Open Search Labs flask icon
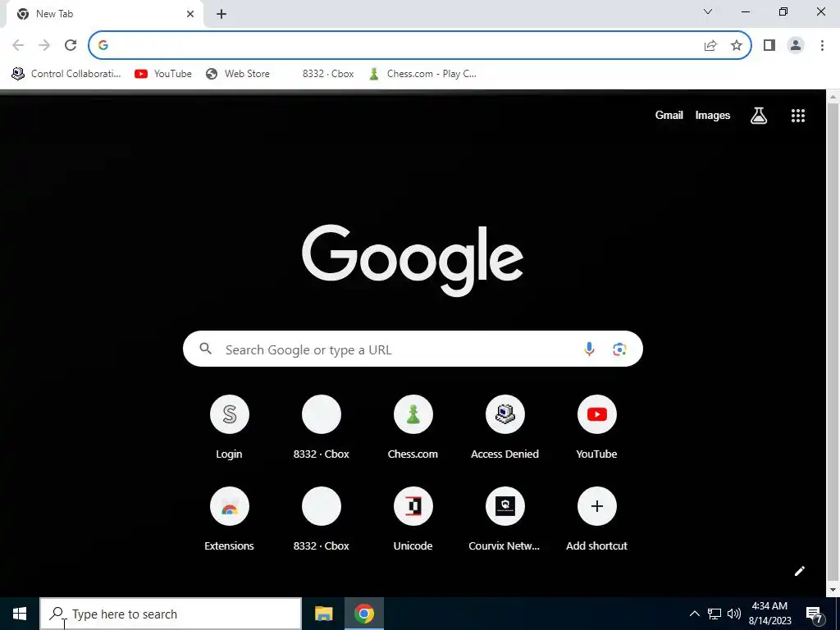Image resolution: width=840 pixels, height=630 pixels. coord(759,115)
